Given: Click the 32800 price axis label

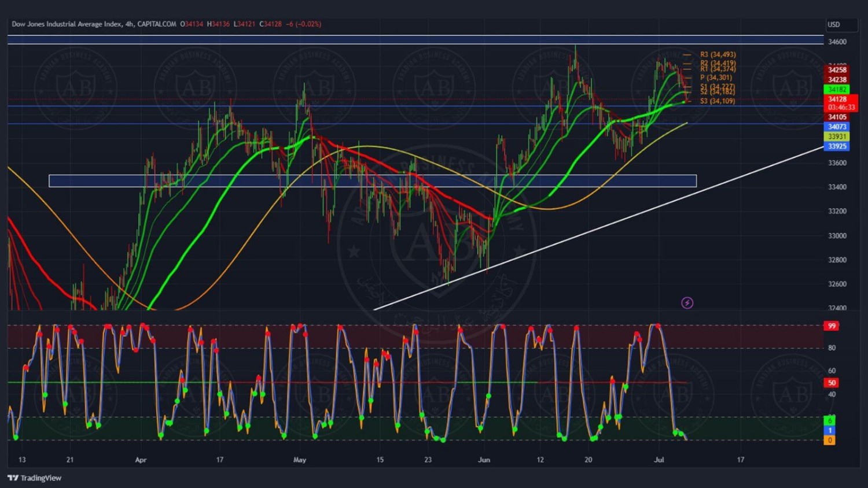Looking at the screenshot, I should click(837, 260).
